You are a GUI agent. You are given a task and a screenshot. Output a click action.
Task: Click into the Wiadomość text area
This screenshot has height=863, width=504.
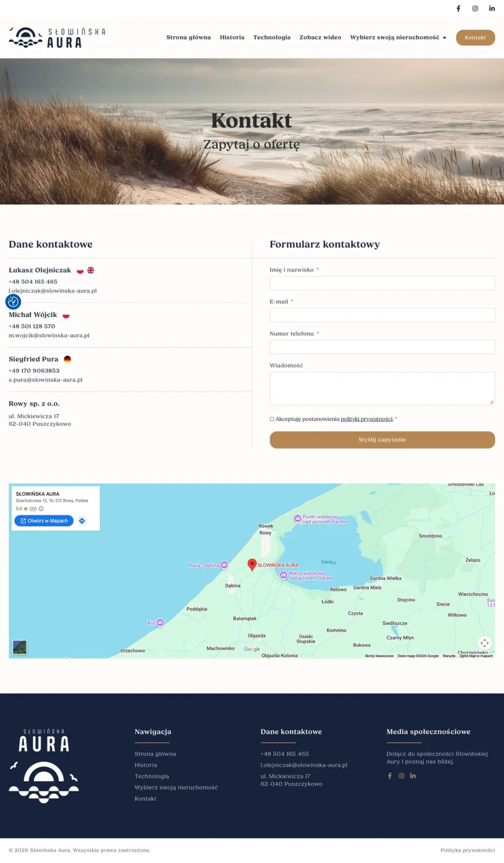coord(382,388)
